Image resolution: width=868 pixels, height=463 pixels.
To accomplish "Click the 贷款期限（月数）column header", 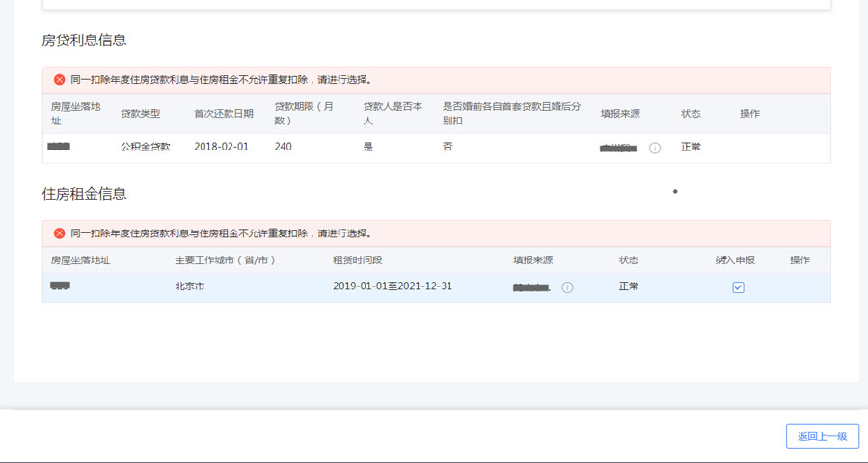I will tap(303, 114).
